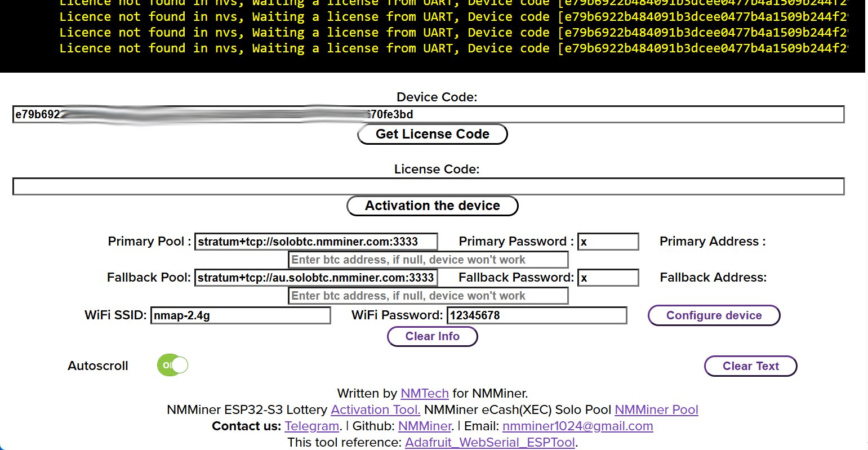Focus the Fallback Address btc field
This screenshot has height=450, width=868.
(428, 296)
